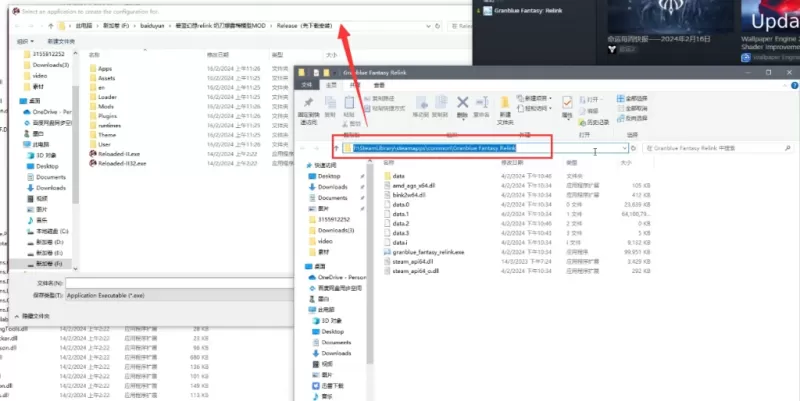Click the refresh icon in file dialog address bar
The height and width of the screenshot is (401, 800).
tap(437, 26)
